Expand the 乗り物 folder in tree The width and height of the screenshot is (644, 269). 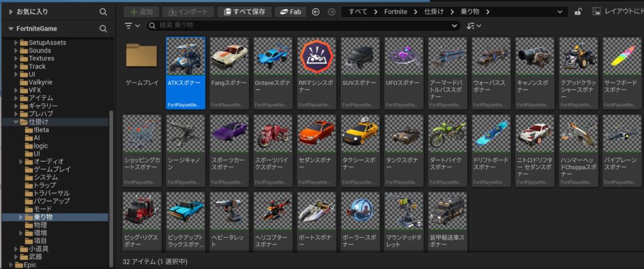(x=21, y=217)
